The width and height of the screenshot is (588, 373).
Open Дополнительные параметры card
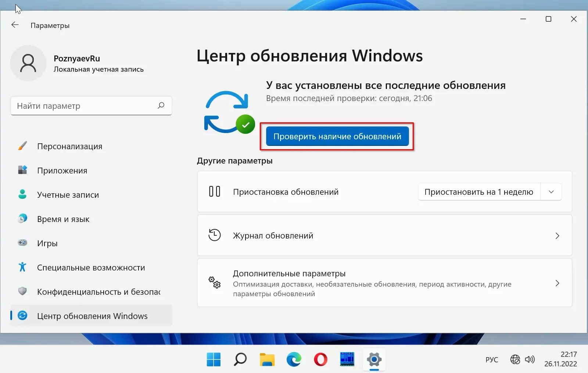click(x=384, y=283)
